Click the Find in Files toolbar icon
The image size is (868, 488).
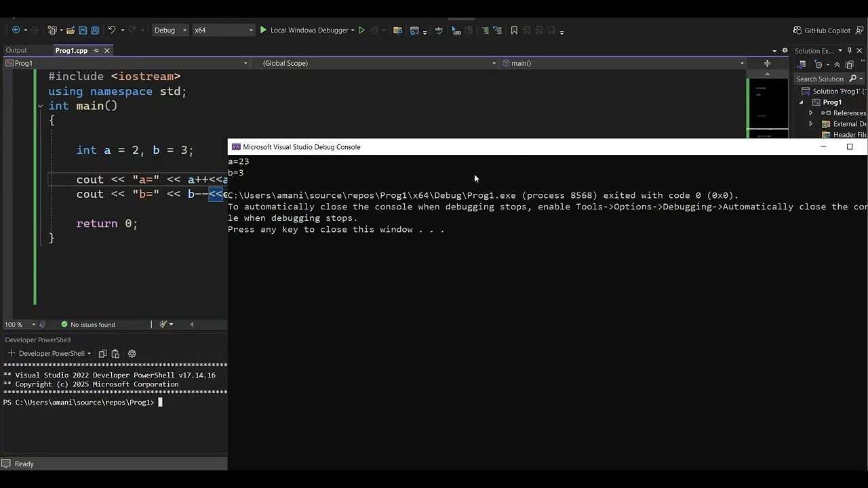(397, 30)
